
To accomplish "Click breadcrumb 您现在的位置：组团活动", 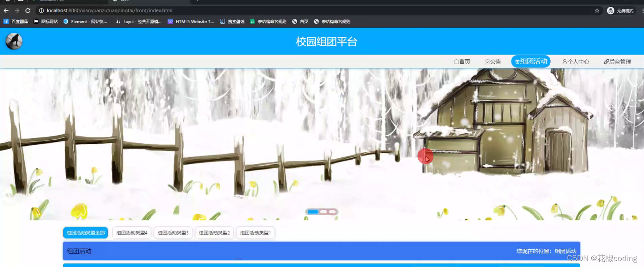I will pyautogui.click(x=546, y=251).
